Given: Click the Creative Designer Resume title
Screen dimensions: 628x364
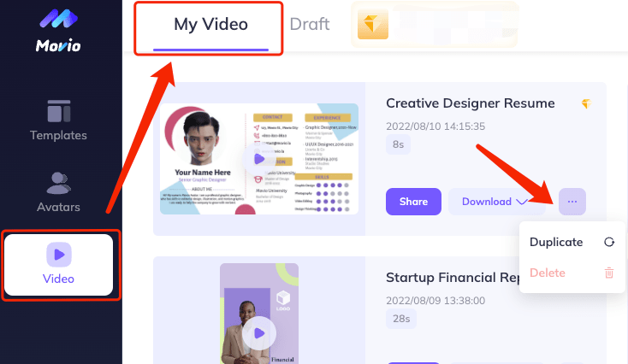Looking at the screenshot, I should tap(471, 103).
